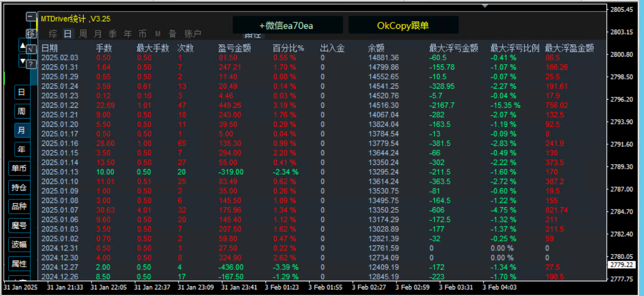
Task: Toggle the √ checkmark box
Action: click(x=31, y=49)
